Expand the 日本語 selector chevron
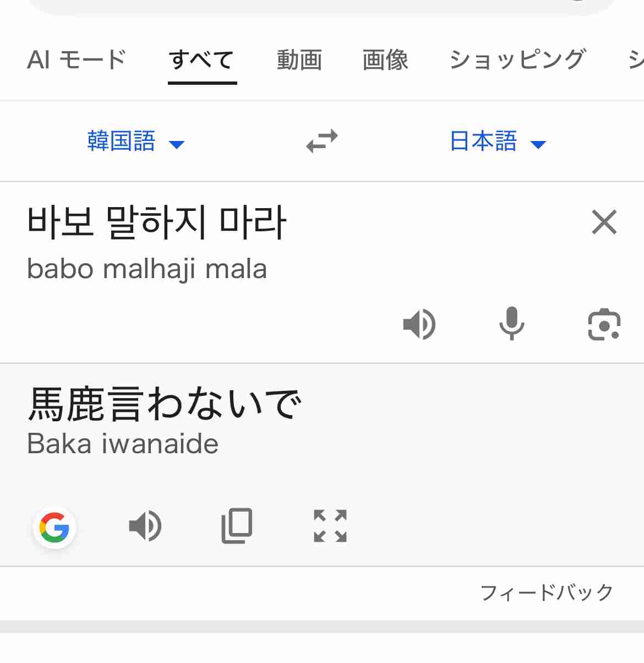Image resolution: width=644 pixels, height=663 pixels. pos(539,144)
